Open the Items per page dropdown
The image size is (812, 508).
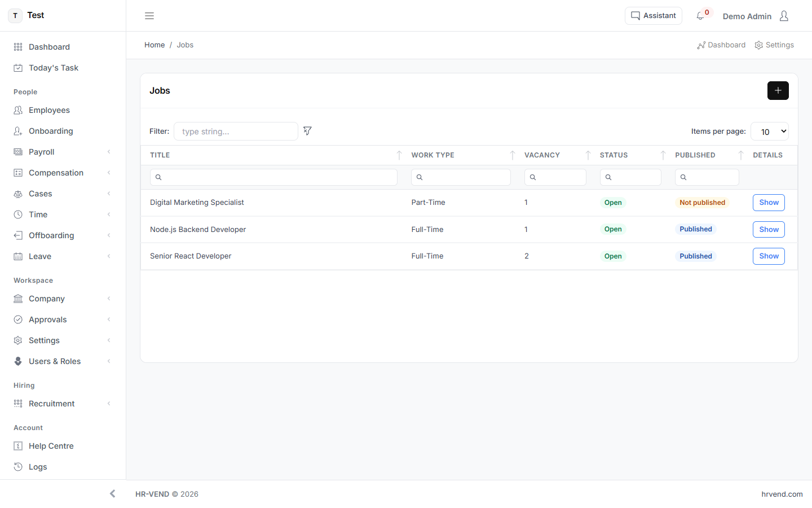pos(770,132)
